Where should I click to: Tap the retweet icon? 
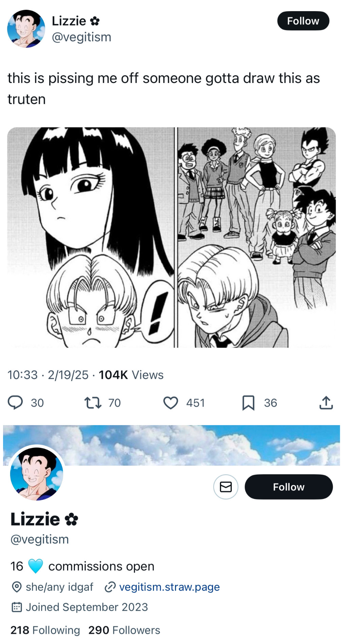pyautogui.click(x=93, y=402)
